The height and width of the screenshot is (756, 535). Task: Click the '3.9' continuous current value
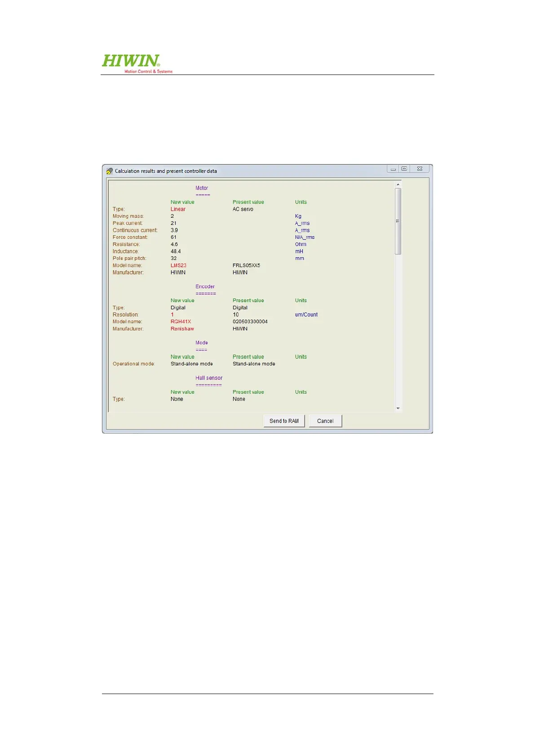[174, 230]
